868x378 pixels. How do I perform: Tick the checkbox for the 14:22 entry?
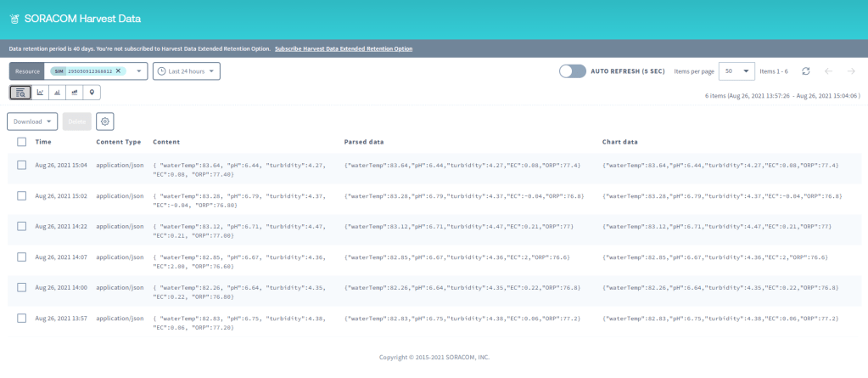(x=21, y=225)
